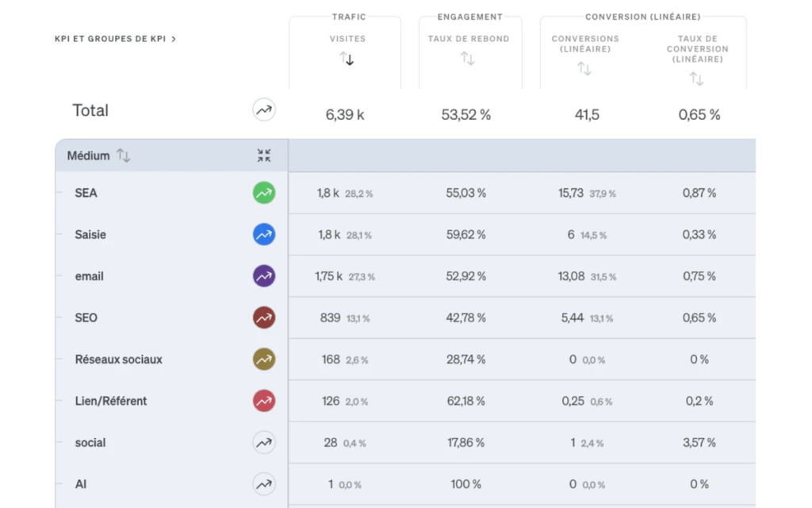
Task: Select the SEA medium row label
Action: (86, 193)
